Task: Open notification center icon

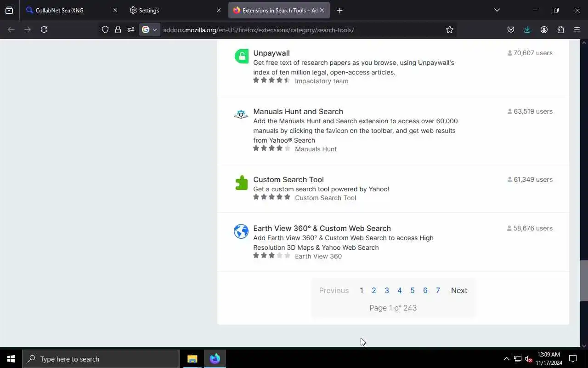Action: click(573, 359)
